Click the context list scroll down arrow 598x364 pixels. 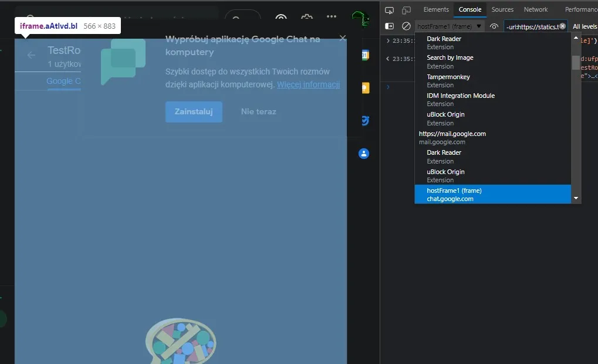click(576, 198)
